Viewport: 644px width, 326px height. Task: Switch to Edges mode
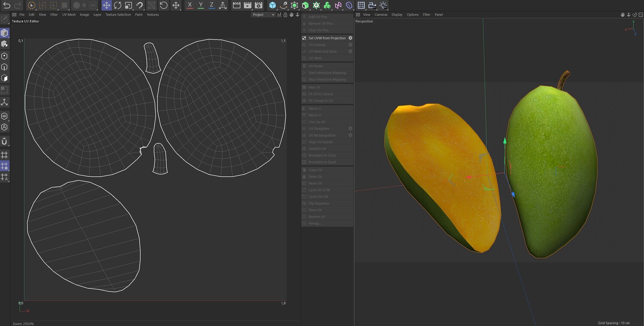tap(4, 67)
